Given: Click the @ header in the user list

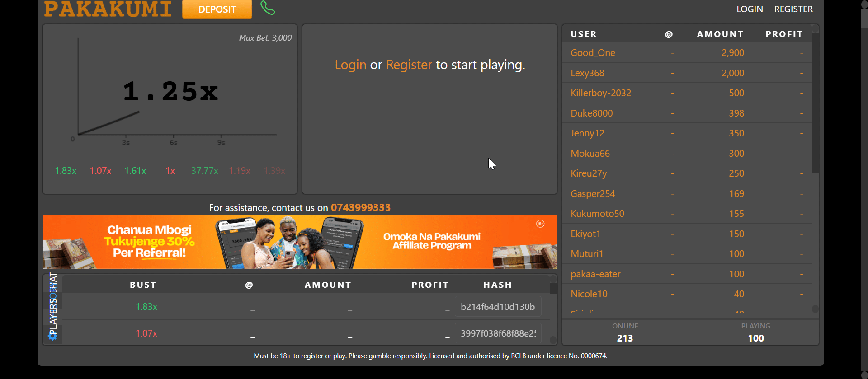Looking at the screenshot, I should tap(669, 34).
